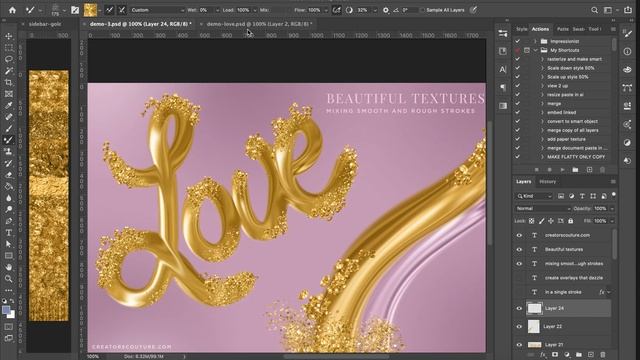This screenshot has height=360, width=640.
Task: Toggle checkmark for Impressionist action set
Action: coord(518,41)
